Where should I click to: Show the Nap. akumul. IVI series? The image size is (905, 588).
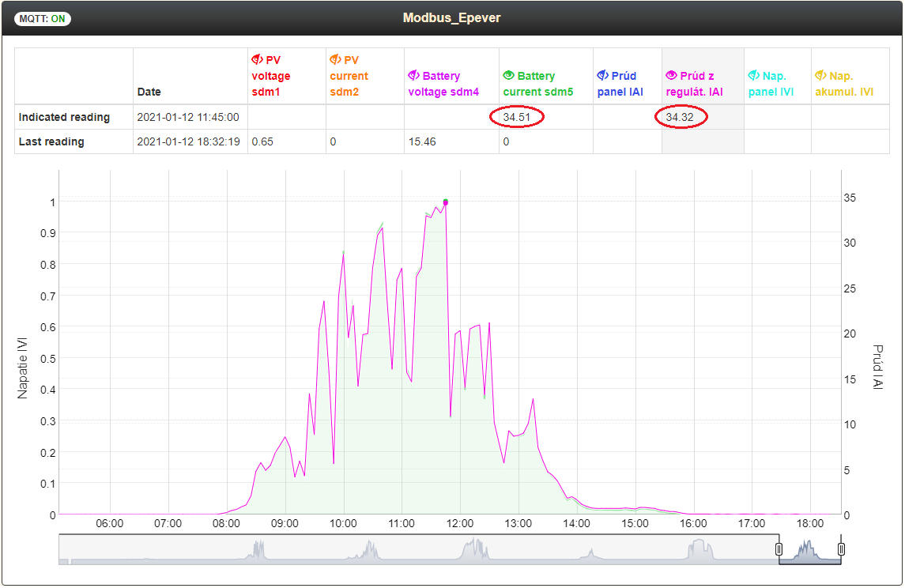click(x=820, y=76)
